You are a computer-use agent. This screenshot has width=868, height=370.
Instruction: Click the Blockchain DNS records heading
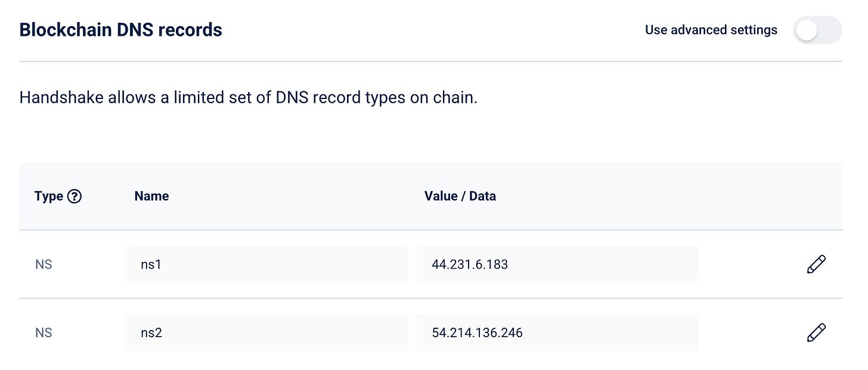120,30
